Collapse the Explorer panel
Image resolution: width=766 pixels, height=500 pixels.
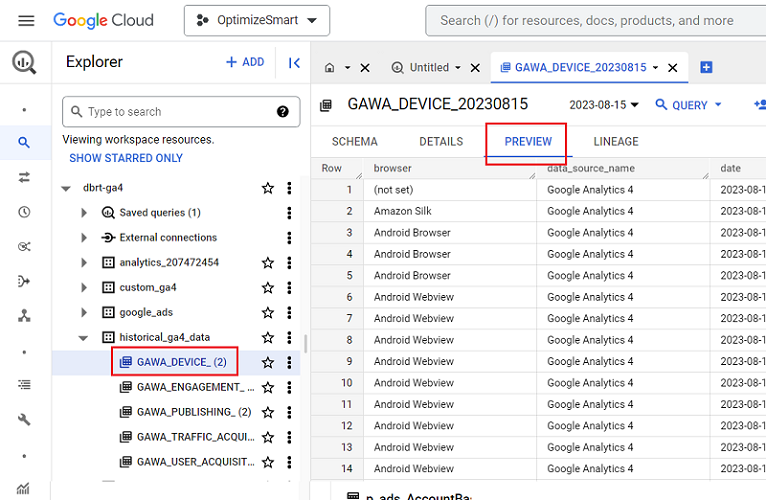point(294,63)
